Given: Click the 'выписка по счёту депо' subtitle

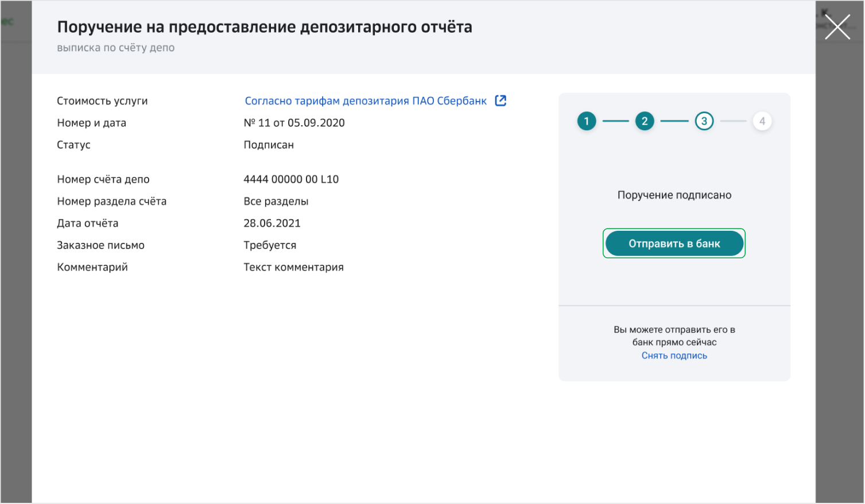Looking at the screenshot, I should (x=116, y=48).
